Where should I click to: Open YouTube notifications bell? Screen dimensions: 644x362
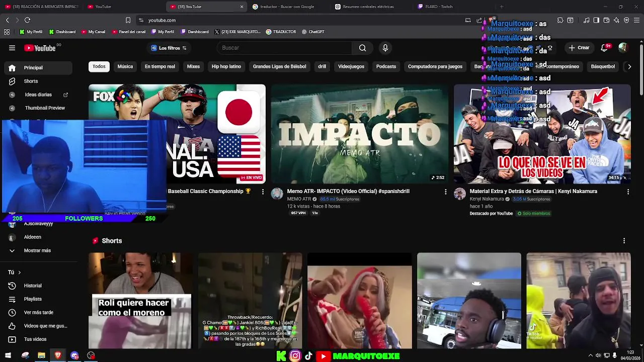click(x=605, y=48)
